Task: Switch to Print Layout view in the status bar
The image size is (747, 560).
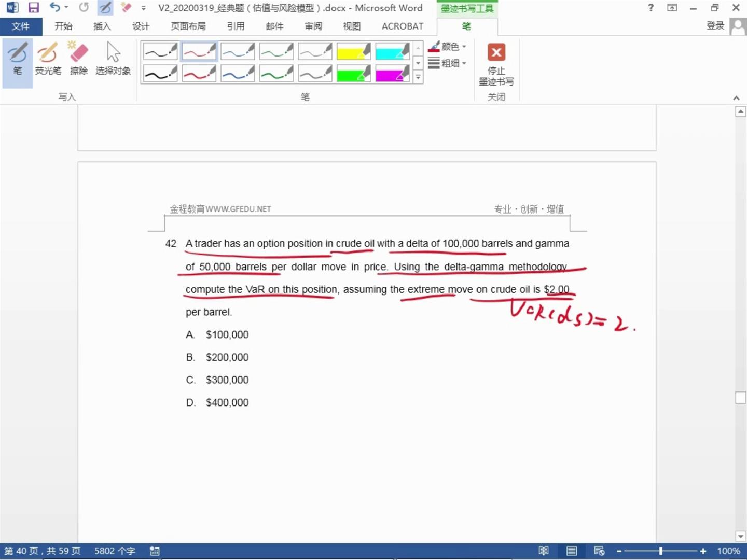Action: [571, 551]
